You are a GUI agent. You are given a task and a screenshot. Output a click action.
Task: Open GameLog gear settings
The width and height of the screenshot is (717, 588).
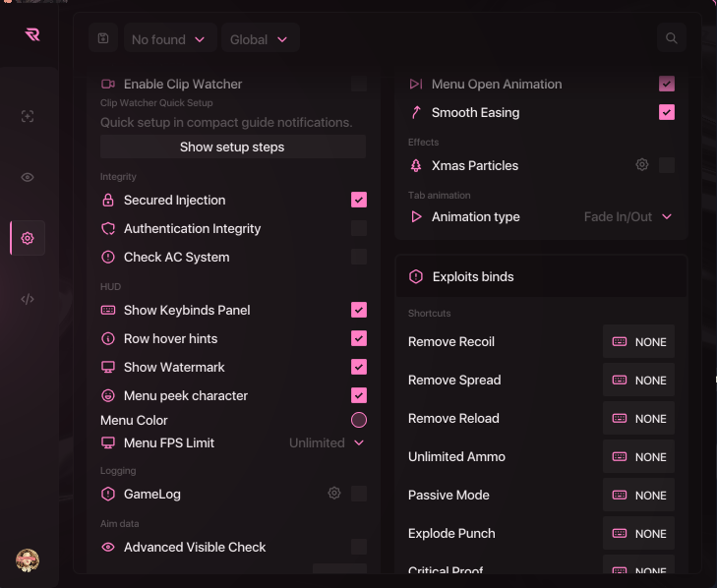[334, 493]
